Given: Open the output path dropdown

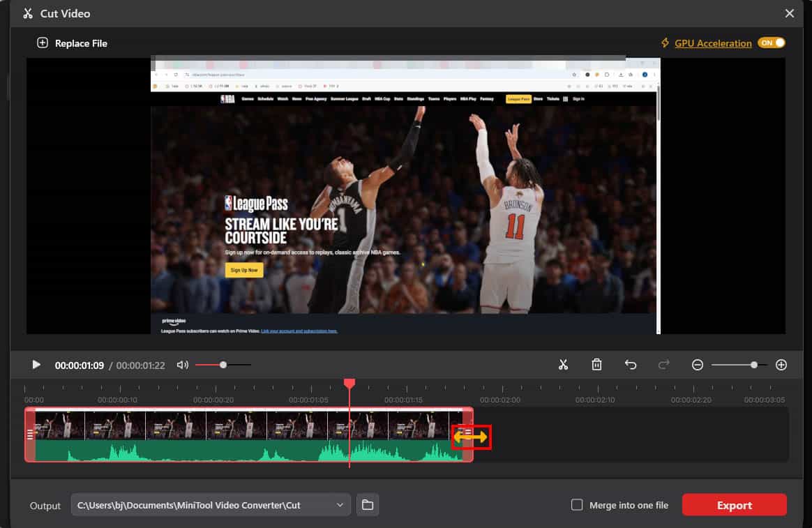Looking at the screenshot, I should 340,505.
